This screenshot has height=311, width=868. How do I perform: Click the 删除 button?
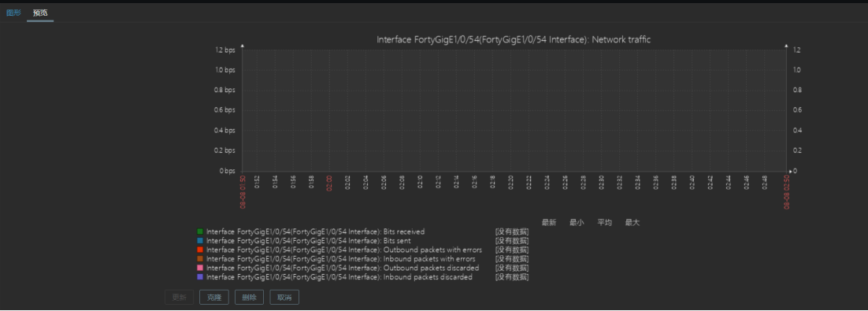pyautogui.click(x=249, y=297)
